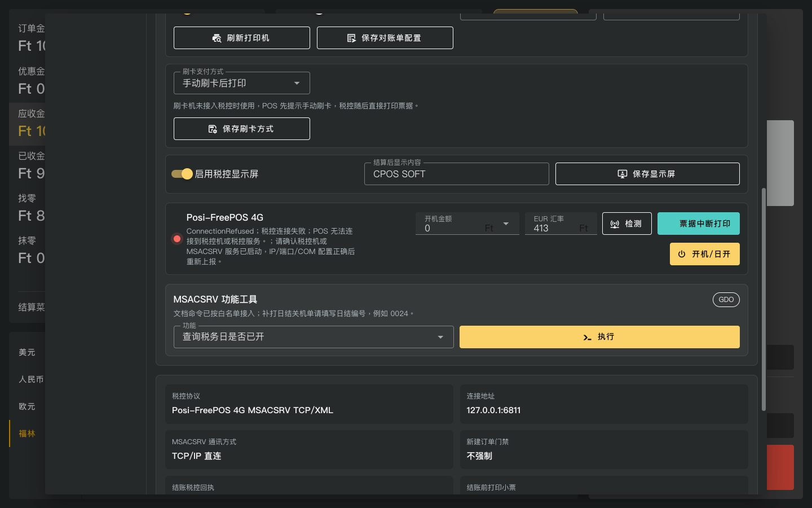Screen dimensions: 812x508
Task: Click the save reconciliation config icon
Action: tap(351, 38)
